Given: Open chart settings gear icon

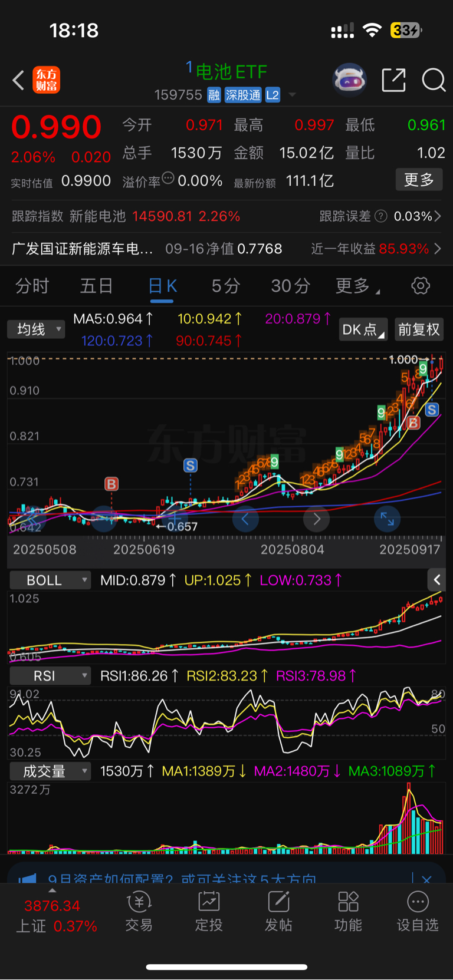Looking at the screenshot, I should click(421, 286).
